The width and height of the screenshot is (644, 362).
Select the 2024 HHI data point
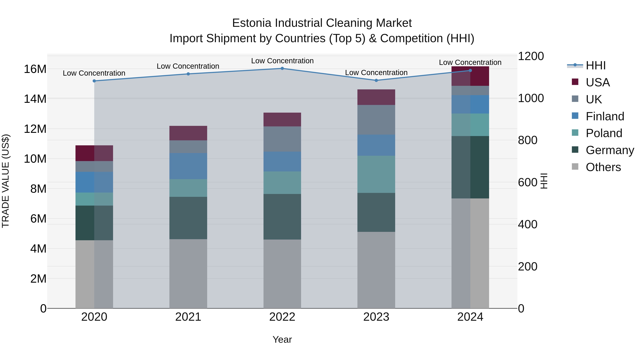coord(470,70)
